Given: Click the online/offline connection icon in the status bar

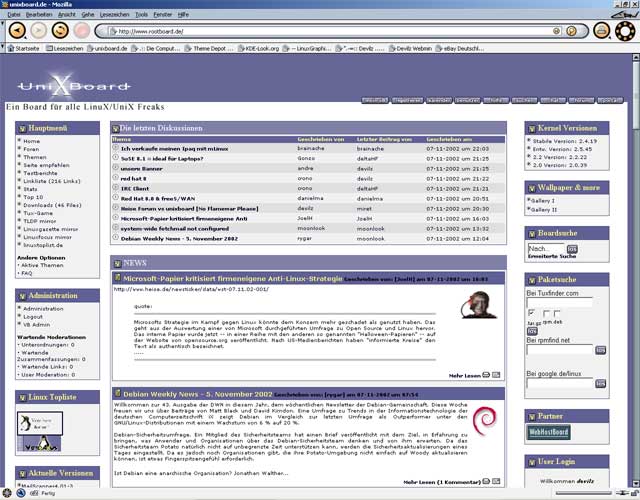Looking at the screenshot, I should pos(621,493).
